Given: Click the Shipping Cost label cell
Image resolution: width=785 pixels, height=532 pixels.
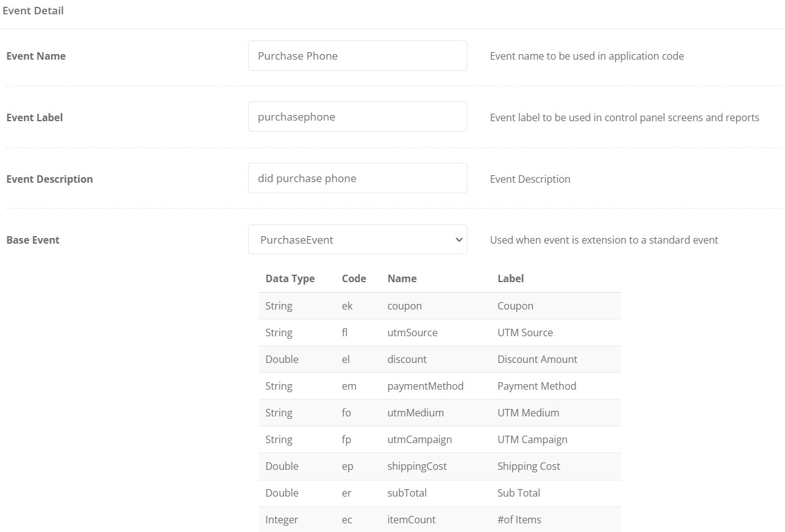Looking at the screenshot, I should (528, 466).
